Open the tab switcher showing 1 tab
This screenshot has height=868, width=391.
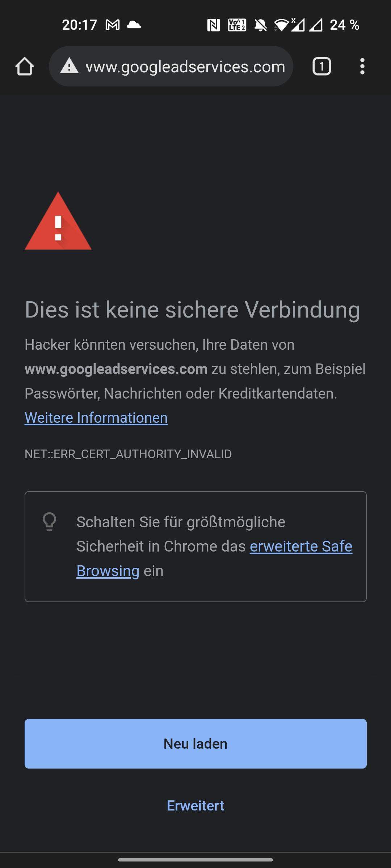pyautogui.click(x=321, y=67)
